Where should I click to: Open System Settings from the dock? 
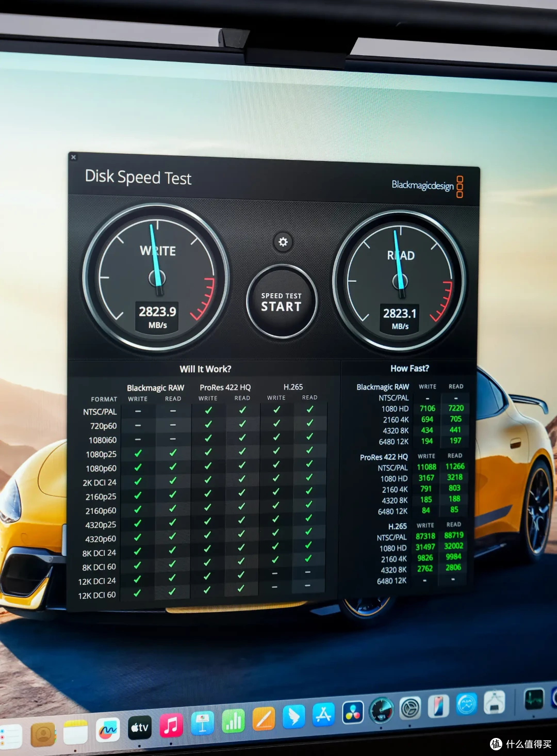tap(411, 708)
